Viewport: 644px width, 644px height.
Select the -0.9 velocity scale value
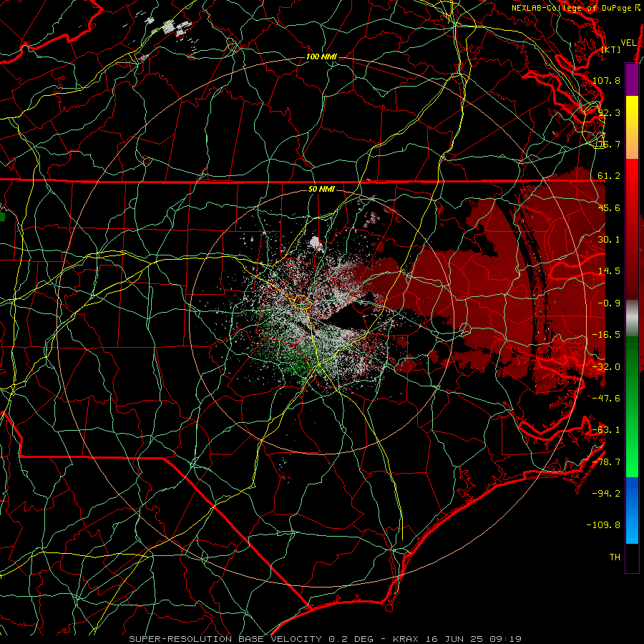coord(609,303)
